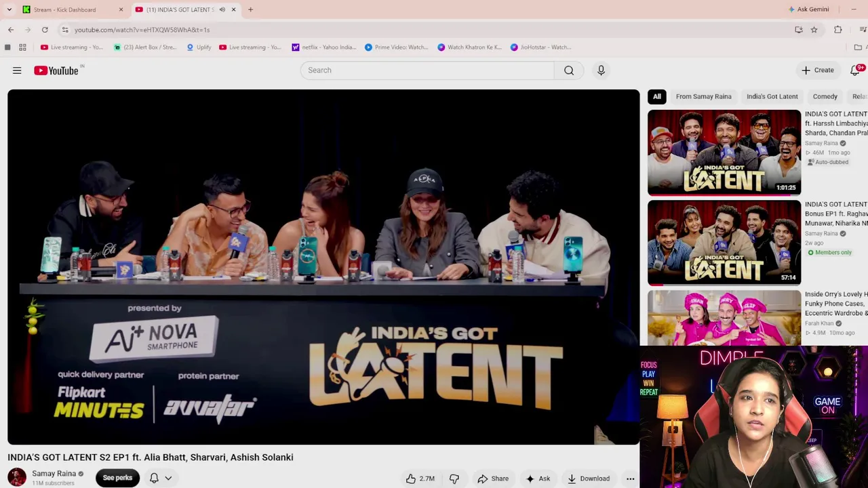The height and width of the screenshot is (488, 868).
Task: Open the Extensions puzzle icon
Action: point(838,30)
